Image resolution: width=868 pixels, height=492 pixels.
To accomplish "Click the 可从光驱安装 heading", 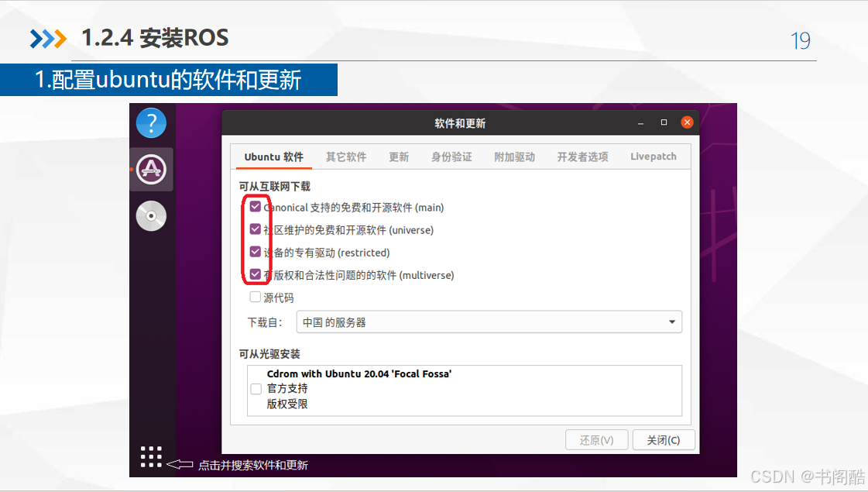I will click(x=269, y=353).
